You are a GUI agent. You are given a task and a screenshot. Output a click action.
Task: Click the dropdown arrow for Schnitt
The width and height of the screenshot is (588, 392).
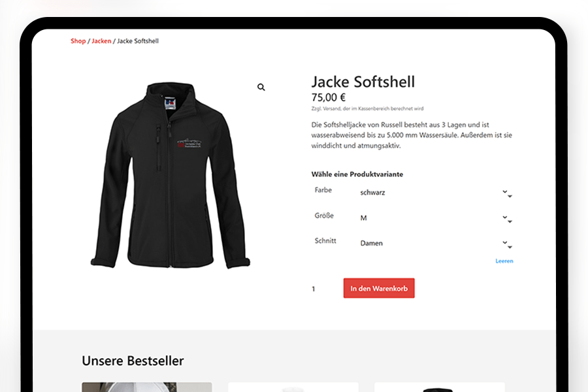(507, 244)
